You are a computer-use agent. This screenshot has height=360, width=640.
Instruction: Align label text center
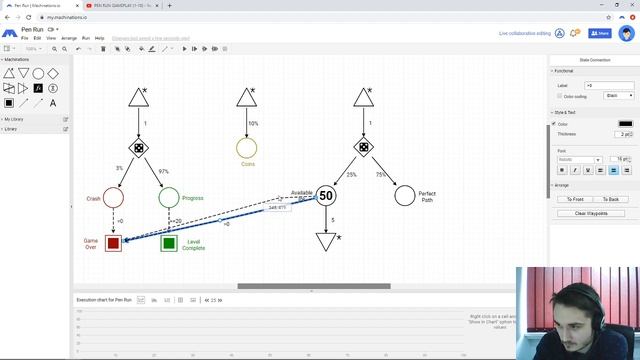[613, 170]
